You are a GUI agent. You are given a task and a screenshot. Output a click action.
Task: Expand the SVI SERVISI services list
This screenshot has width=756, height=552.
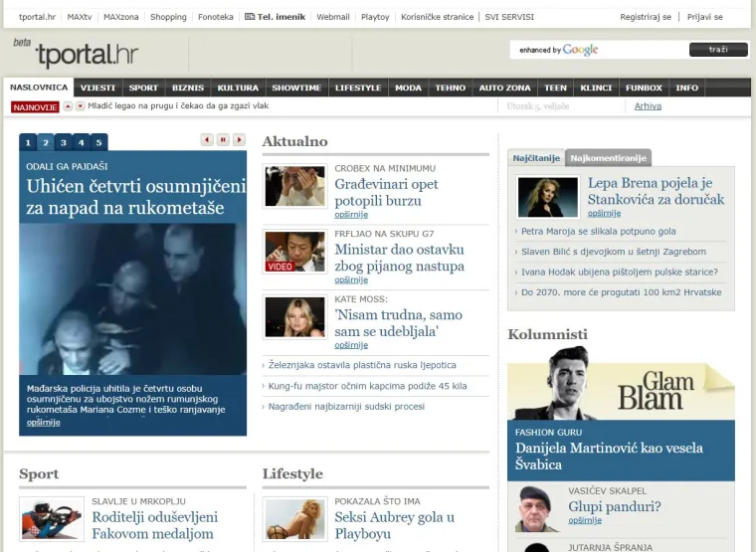[x=509, y=17]
